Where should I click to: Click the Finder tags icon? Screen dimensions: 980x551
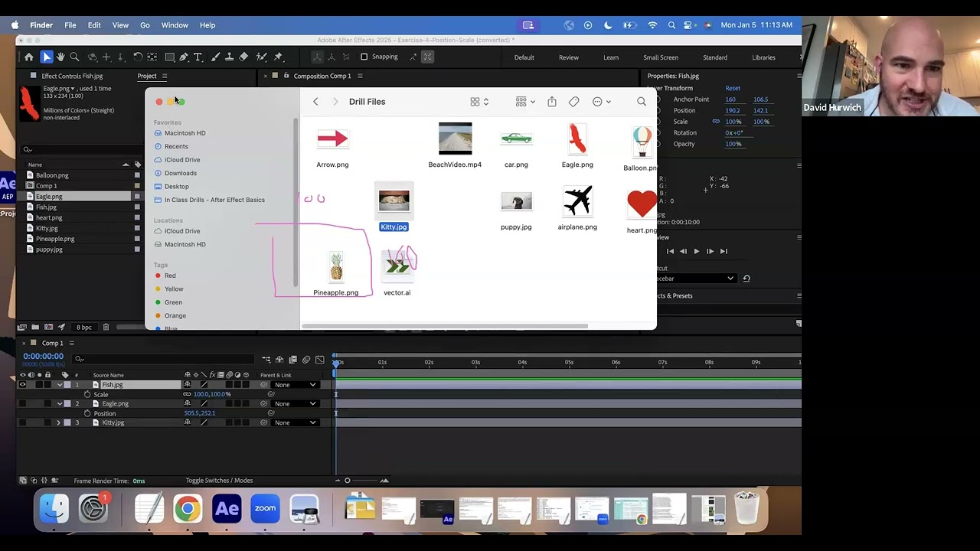tap(574, 102)
